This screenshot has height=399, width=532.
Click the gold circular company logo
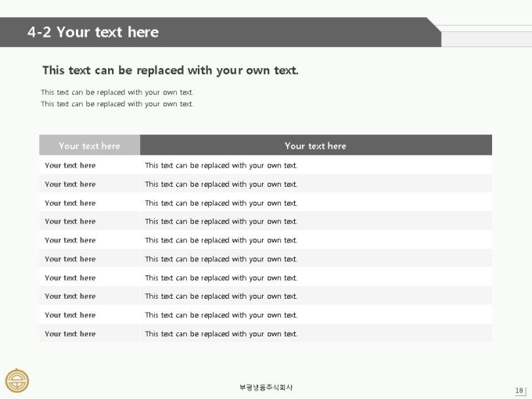pyautogui.click(x=17, y=380)
